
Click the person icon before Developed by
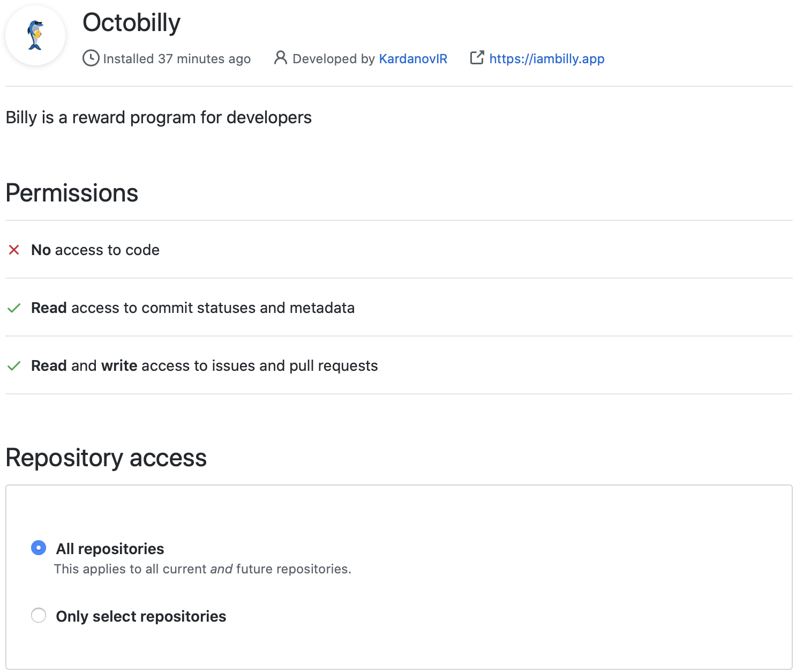pos(280,58)
